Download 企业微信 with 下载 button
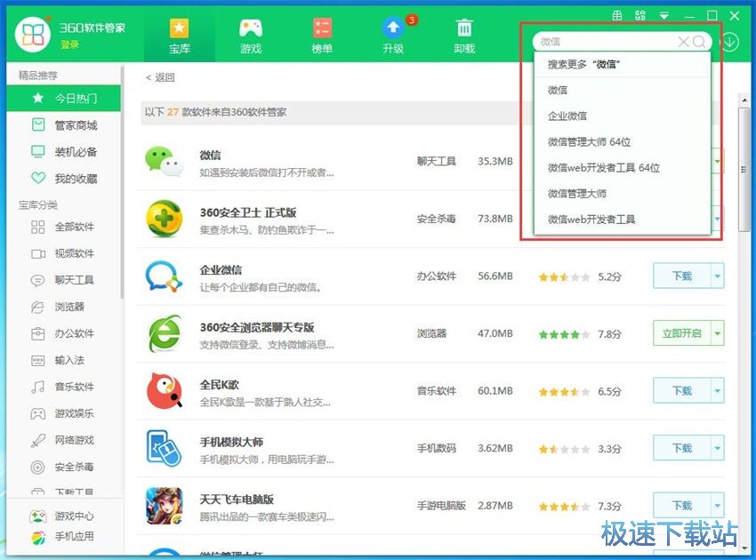The height and width of the screenshot is (560, 756). pos(682,276)
